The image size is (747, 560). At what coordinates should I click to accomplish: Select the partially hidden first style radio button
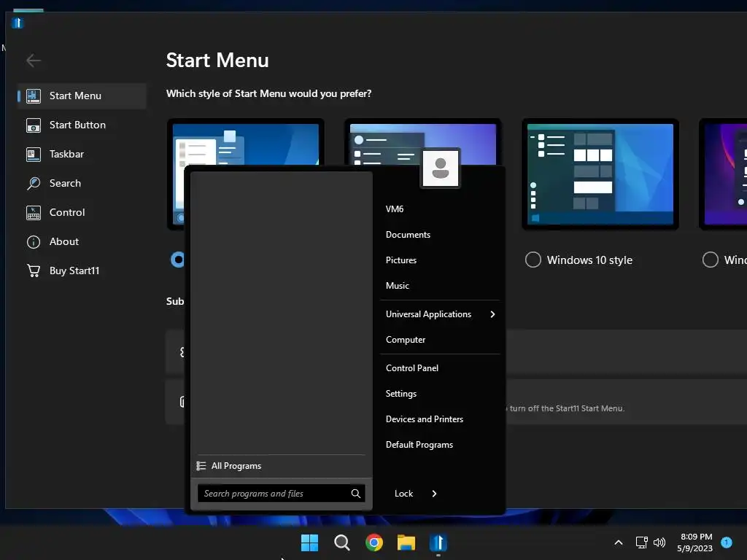point(177,260)
